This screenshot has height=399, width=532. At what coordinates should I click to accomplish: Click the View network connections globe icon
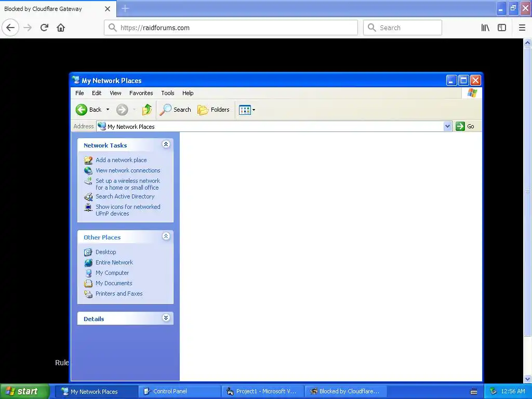click(88, 170)
